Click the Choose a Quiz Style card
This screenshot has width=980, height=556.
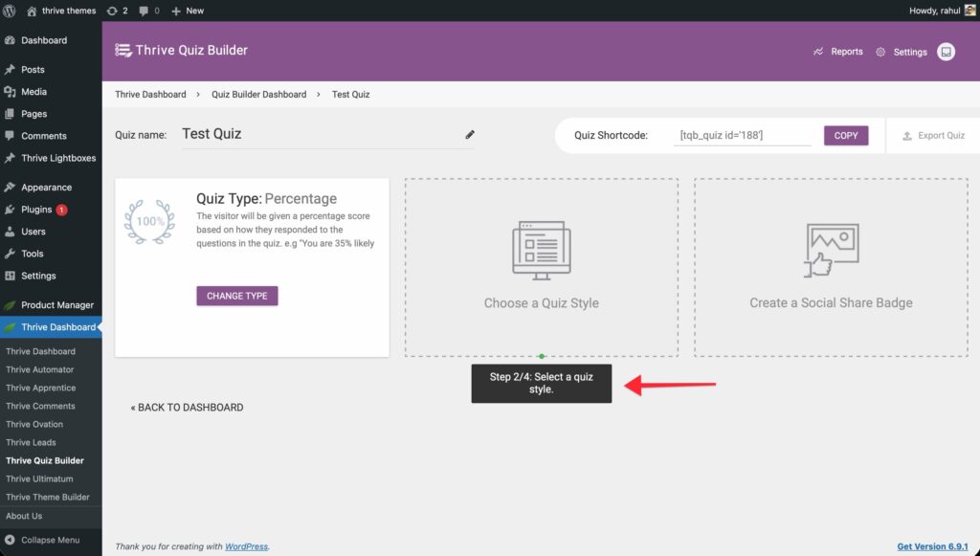click(x=541, y=267)
